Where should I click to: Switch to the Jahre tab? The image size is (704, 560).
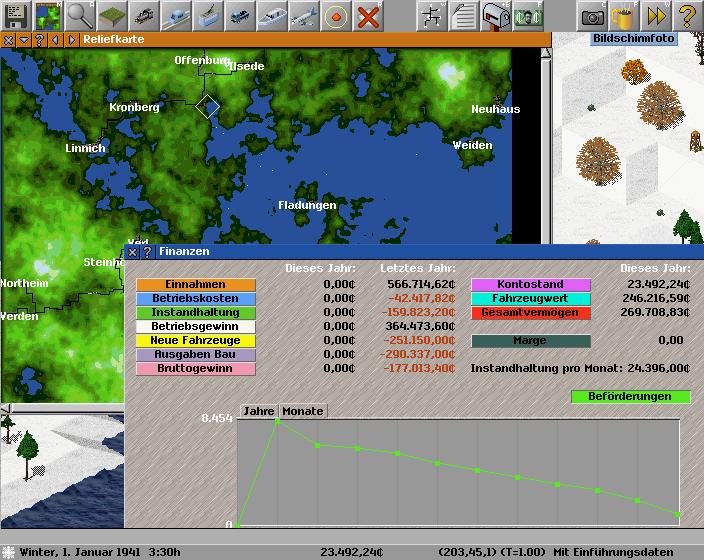coord(258,411)
